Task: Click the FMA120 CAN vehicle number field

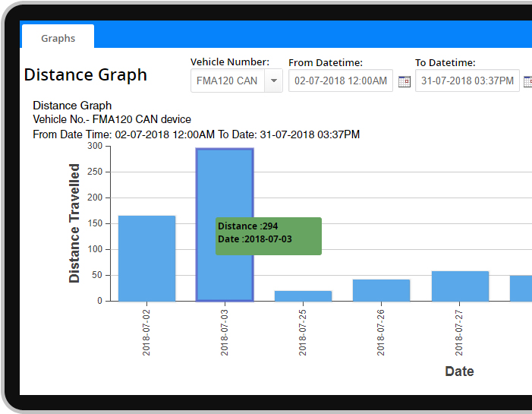Action: tap(227, 81)
